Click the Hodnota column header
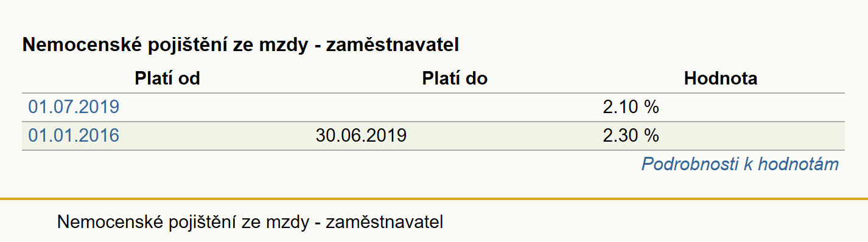The height and width of the screenshot is (242, 868). coord(721,78)
